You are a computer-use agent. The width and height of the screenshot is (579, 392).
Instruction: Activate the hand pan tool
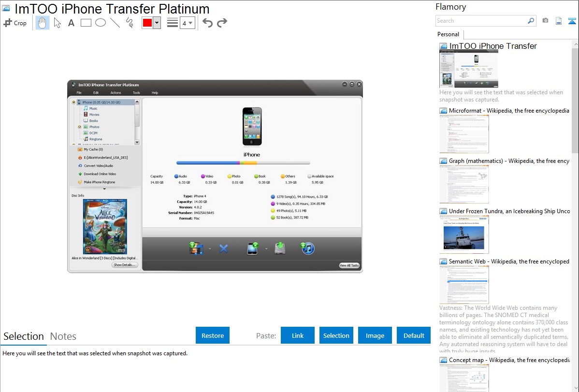42,23
